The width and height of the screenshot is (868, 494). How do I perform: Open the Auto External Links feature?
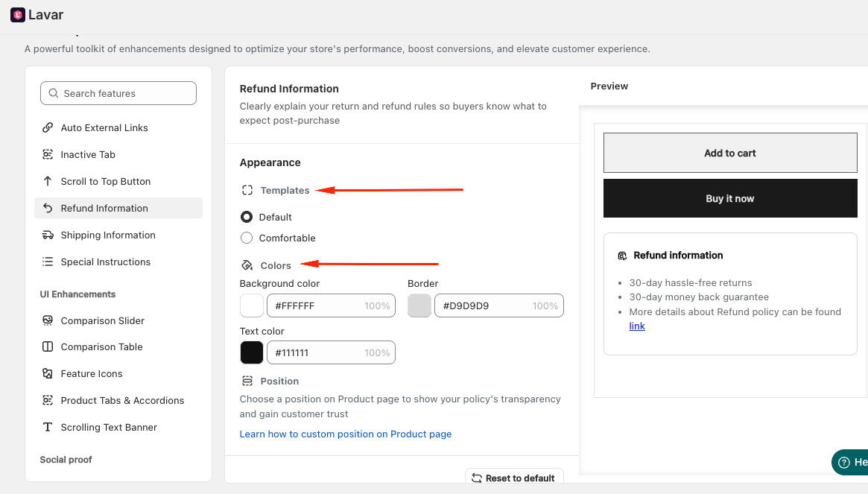pyautogui.click(x=118, y=127)
